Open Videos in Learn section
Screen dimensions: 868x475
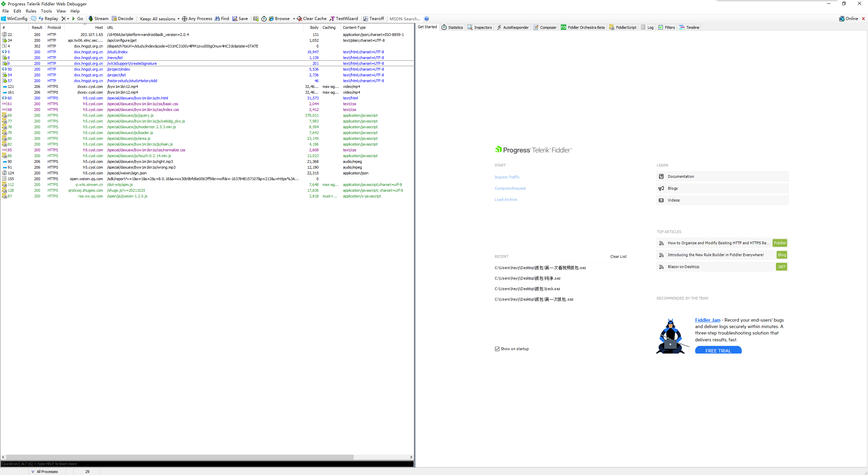tap(722, 200)
